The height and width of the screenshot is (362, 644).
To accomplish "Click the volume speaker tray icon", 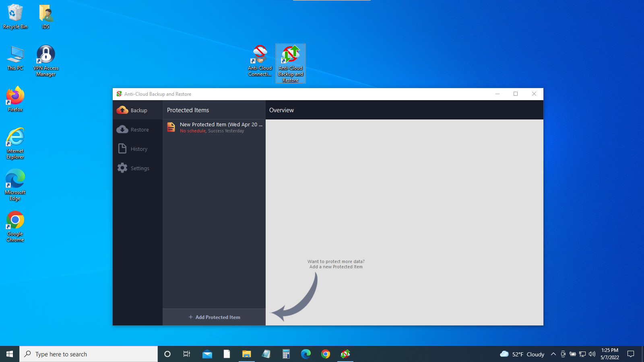I will (592, 354).
